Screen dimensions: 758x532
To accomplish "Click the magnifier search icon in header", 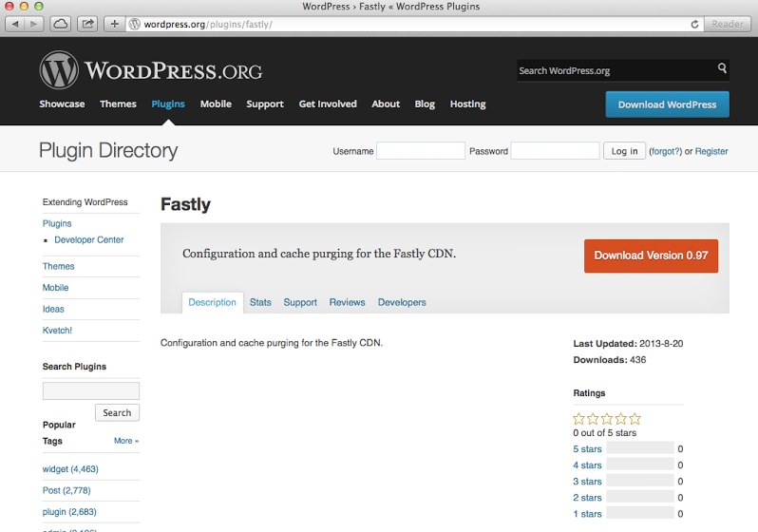I will click(x=722, y=68).
